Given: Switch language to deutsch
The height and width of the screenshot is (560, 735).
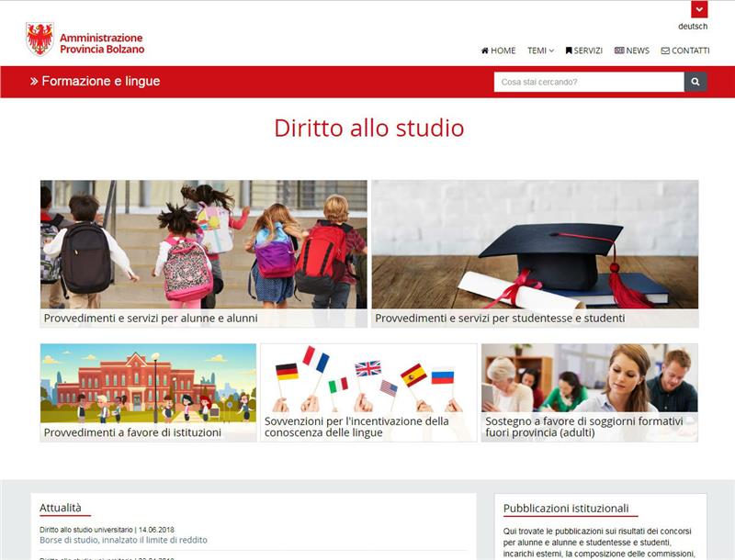Looking at the screenshot, I should (693, 27).
